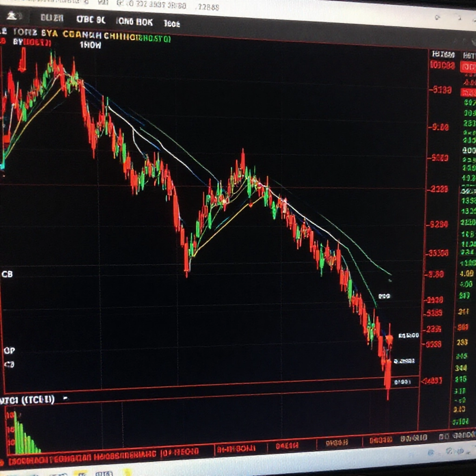Click the red dot icon in the status bar
Screen dimensions: 476x476
click(2, 463)
